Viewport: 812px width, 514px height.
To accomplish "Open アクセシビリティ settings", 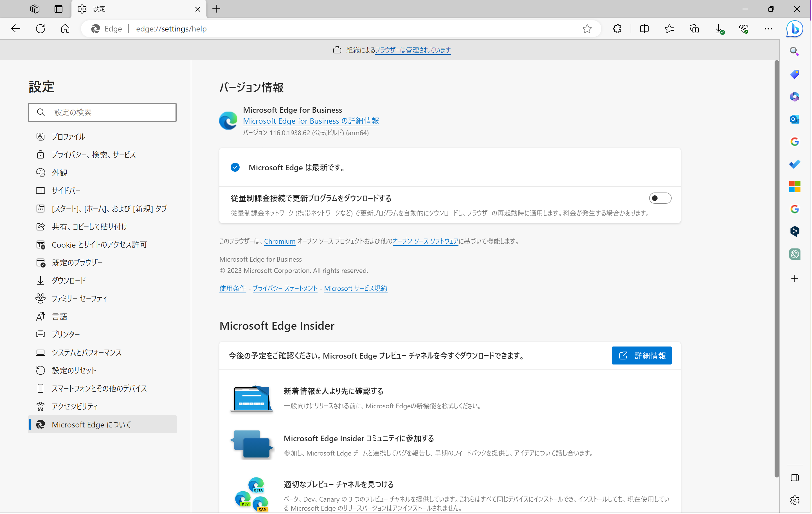I will pos(102,406).
